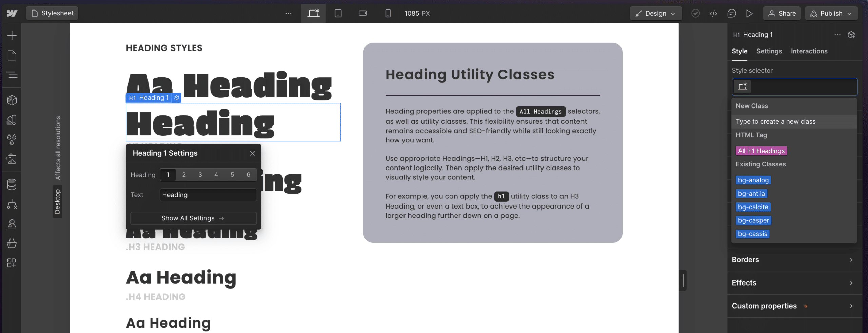Click the Webflow logo menu icon
Image resolution: width=868 pixels, height=333 pixels.
point(12,13)
